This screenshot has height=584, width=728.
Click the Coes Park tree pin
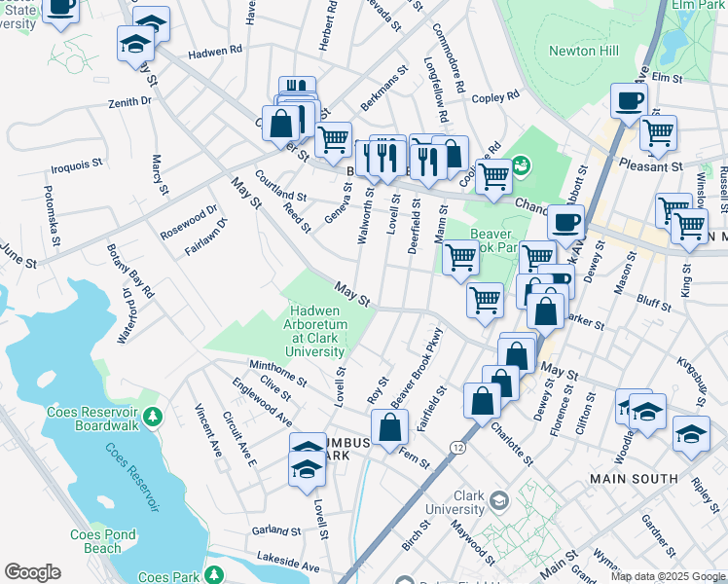pyautogui.click(x=214, y=574)
